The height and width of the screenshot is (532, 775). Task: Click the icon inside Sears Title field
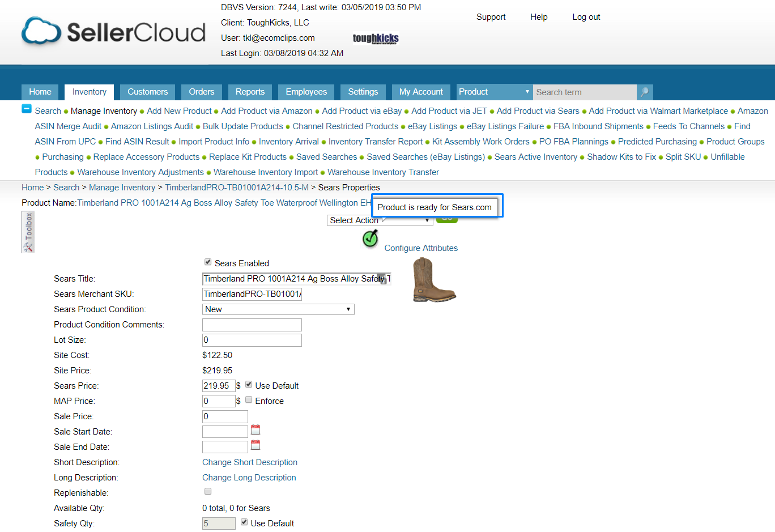[x=382, y=279]
